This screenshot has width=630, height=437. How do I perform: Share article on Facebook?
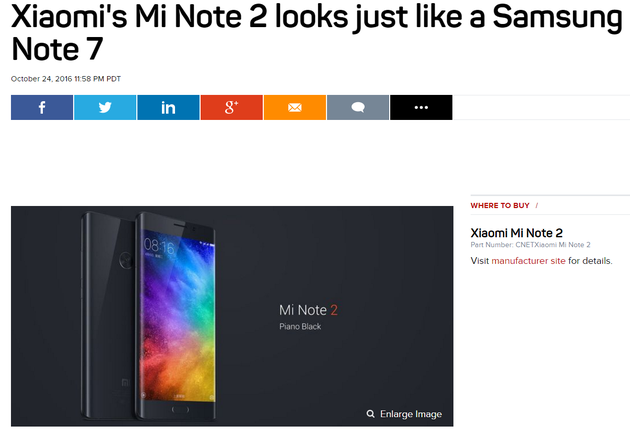(x=42, y=107)
